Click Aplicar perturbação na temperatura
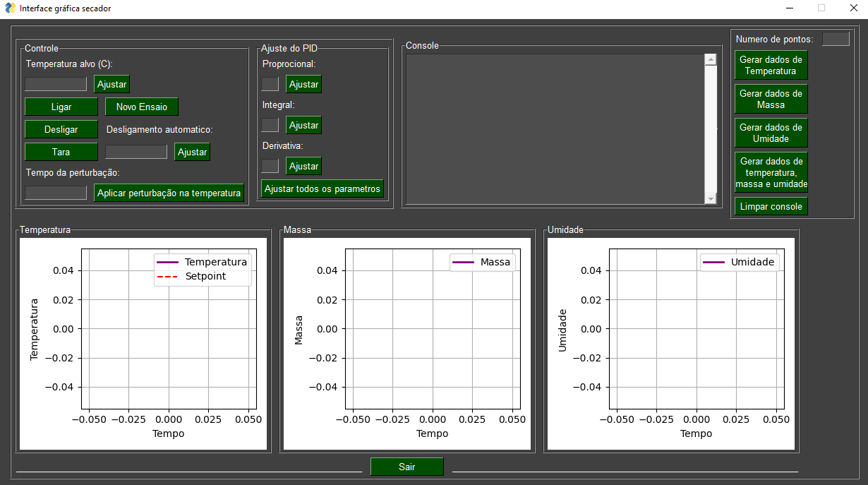Viewport: 868px width, 485px height. pos(169,192)
